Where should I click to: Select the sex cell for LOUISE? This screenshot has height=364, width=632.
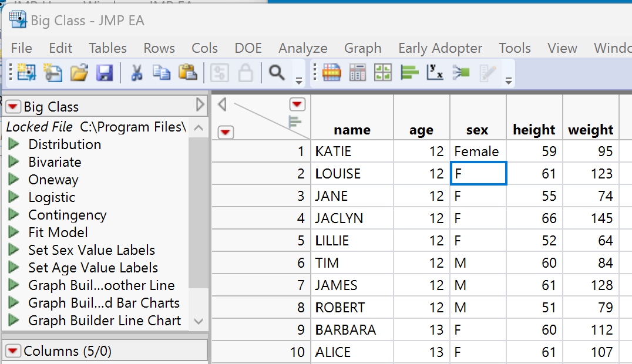tap(478, 174)
